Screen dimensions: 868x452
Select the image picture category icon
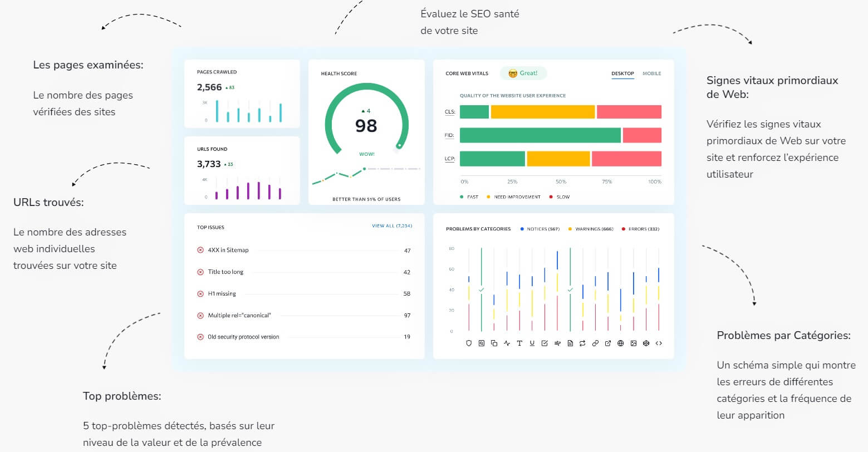pyautogui.click(x=634, y=343)
